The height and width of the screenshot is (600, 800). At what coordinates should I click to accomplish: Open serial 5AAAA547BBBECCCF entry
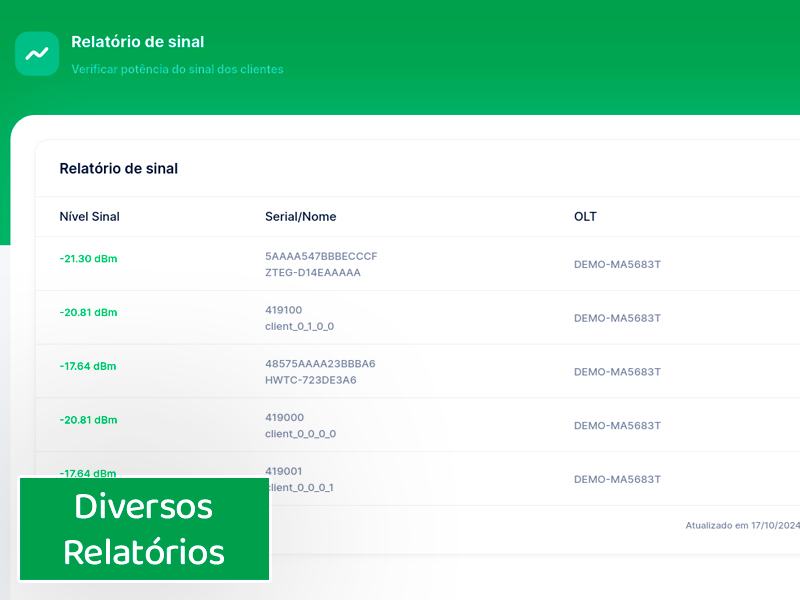tap(321, 256)
